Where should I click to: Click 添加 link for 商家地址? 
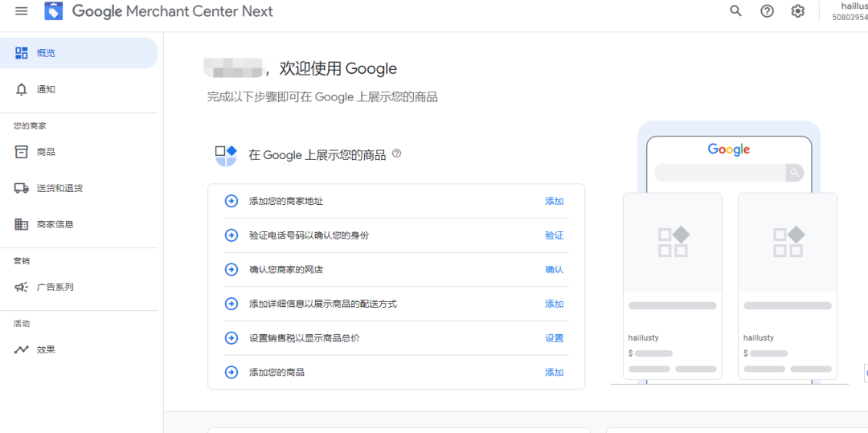(x=554, y=202)
